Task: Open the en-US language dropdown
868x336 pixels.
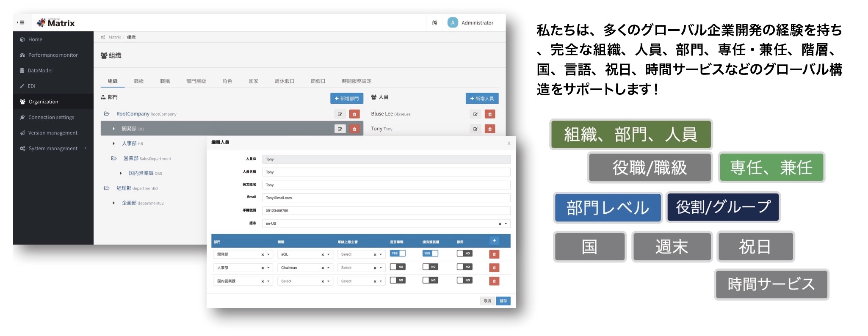Action: point(386,223)
